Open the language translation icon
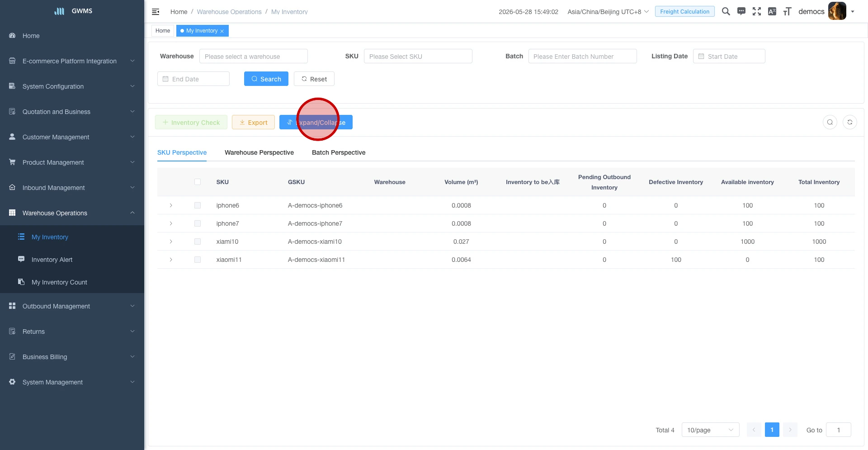868x450 pixels. point(772,11)
